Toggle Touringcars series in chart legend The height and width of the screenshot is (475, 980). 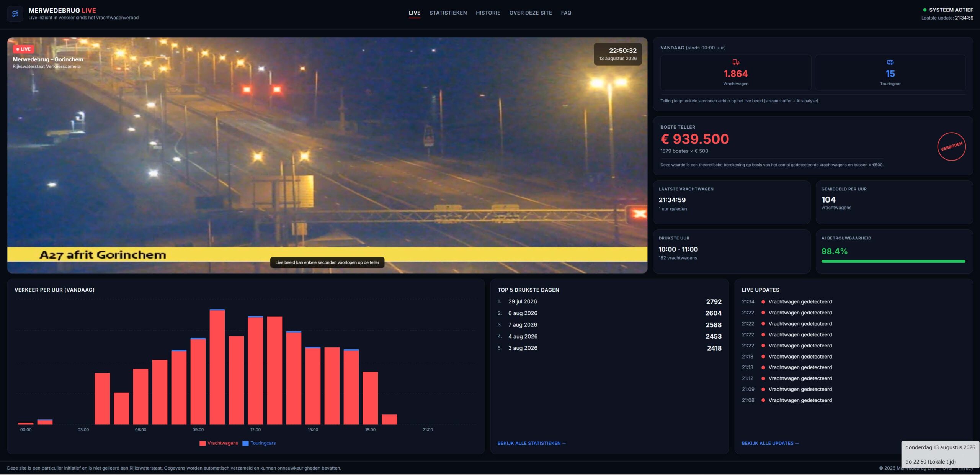(x=259, y=443)
